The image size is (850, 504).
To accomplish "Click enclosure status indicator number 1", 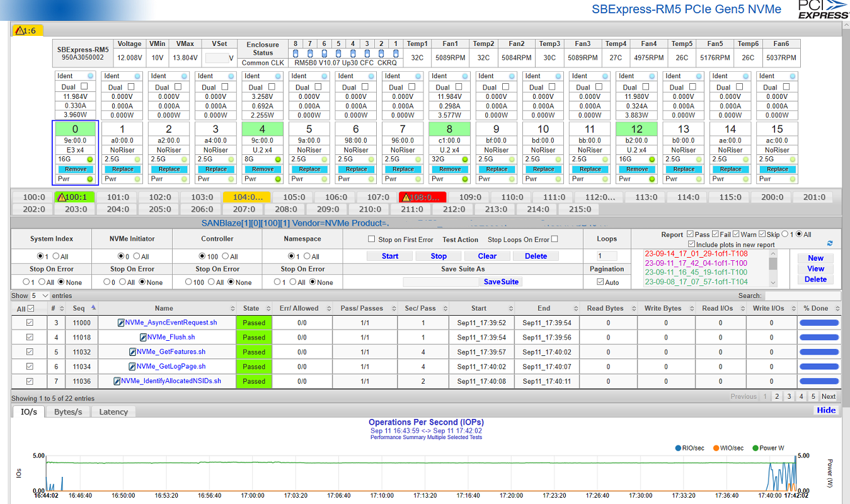I will (x=395, y=53).
